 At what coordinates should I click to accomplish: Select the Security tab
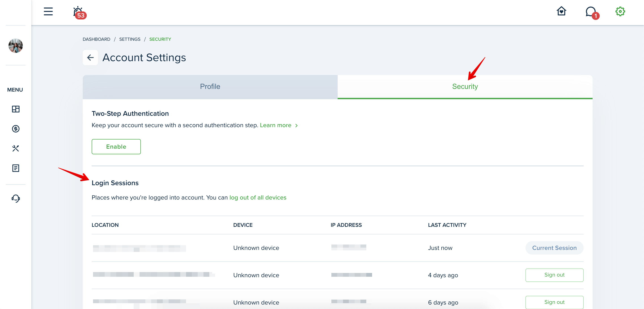(x=465, y=87)
